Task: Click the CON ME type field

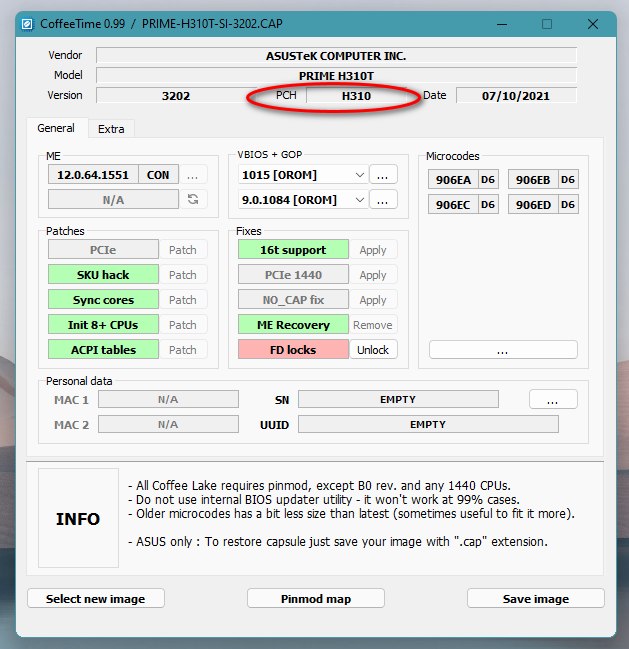Action: click(158, 175)
